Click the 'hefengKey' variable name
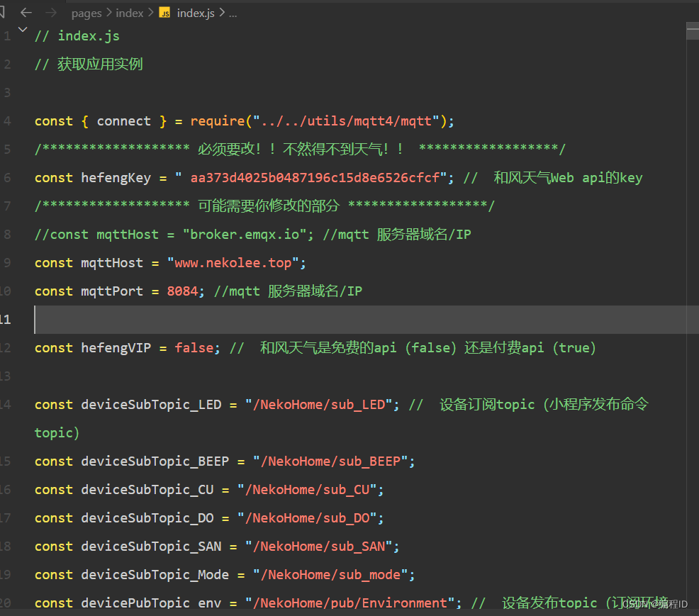This screenshot has width=699, height=616. coord(116,178)
